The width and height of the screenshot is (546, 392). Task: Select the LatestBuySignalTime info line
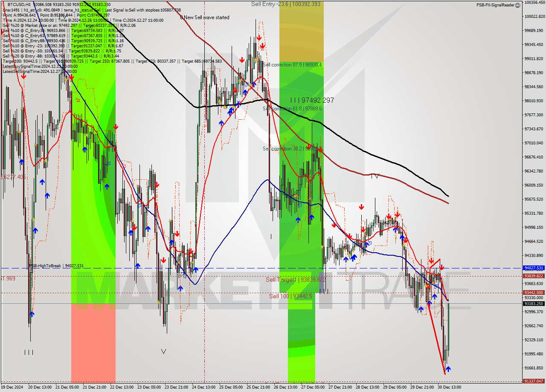40,66
